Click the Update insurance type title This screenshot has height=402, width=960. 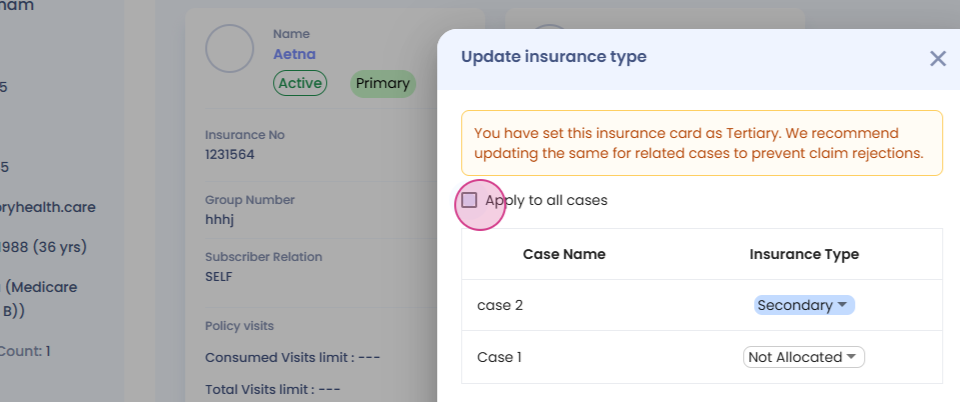coord(553,57)
